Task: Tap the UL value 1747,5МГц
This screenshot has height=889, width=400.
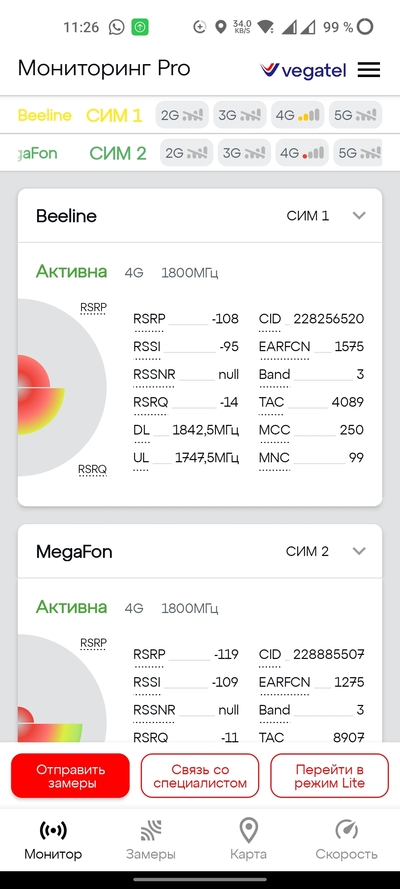Action: [x=206, y=458]
